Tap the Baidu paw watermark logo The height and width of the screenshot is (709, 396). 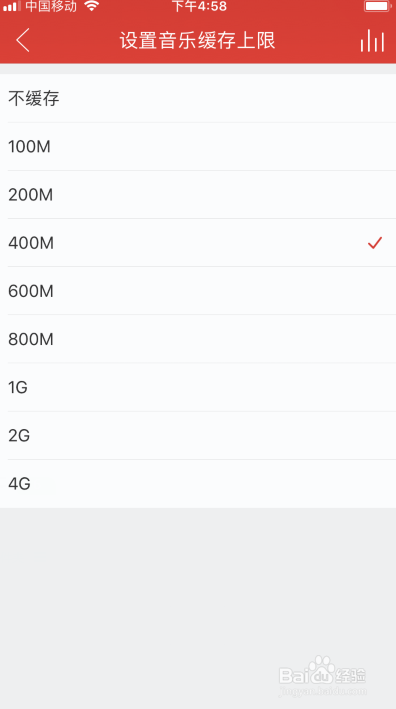(322, 671)
